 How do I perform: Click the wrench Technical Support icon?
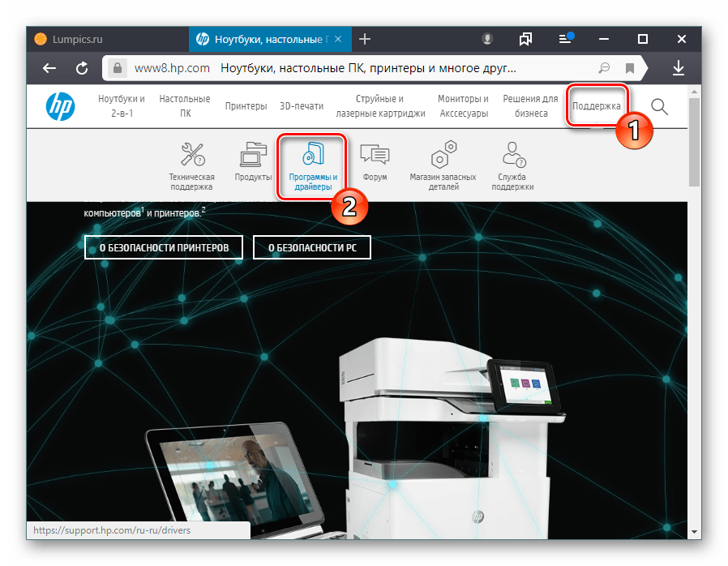pyautogui.click(x=192, y=154)
